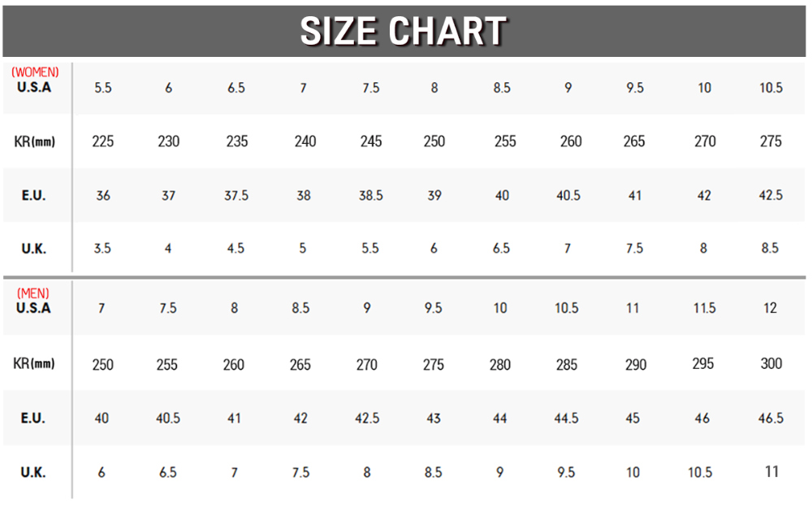The image size is (812, 508).
Task: Click E.U. size 36 in women's chart
Action: [x=103, y=195]
